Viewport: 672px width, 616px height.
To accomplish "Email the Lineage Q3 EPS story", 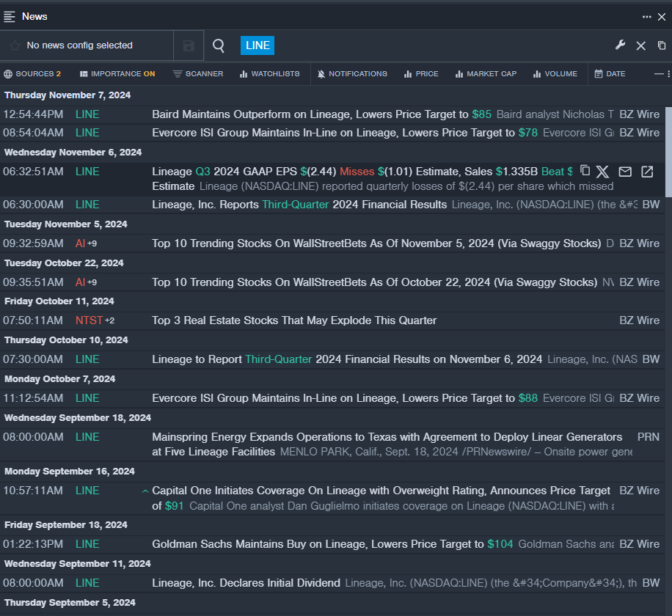I will point(625,172).
